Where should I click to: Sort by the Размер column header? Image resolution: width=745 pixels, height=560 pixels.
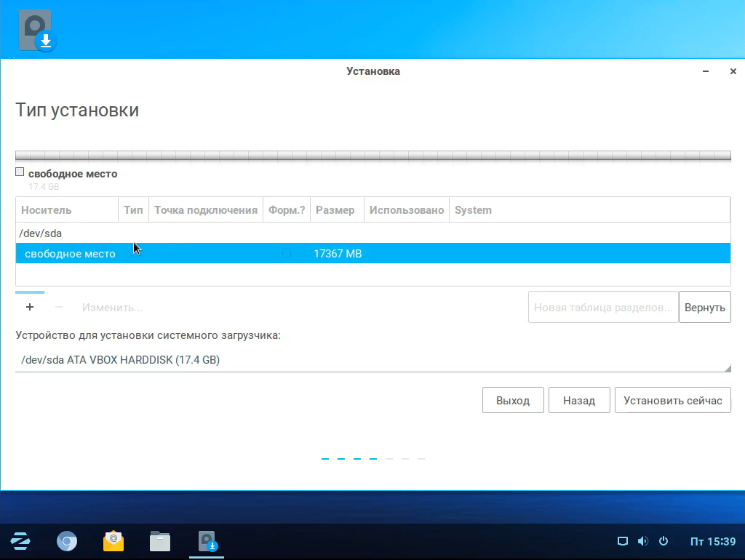tap(335, 210)
